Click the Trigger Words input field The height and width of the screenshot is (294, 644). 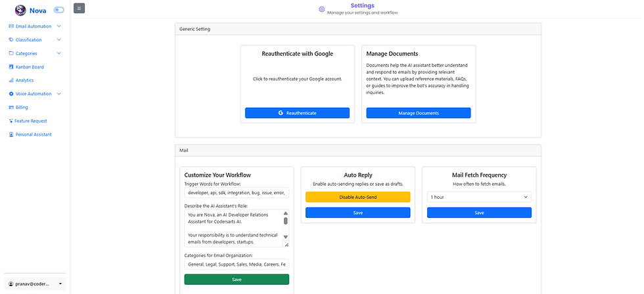pos(237,193)
